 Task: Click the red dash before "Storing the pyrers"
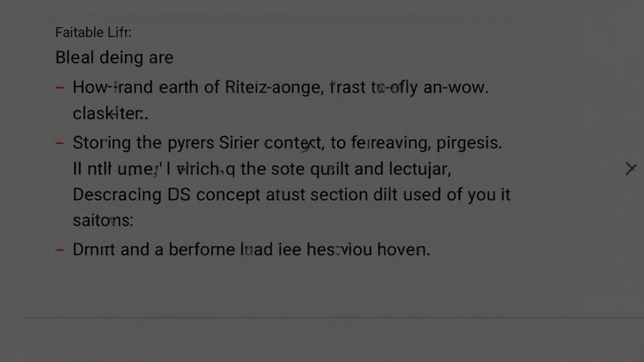click(x=59, y=143)
